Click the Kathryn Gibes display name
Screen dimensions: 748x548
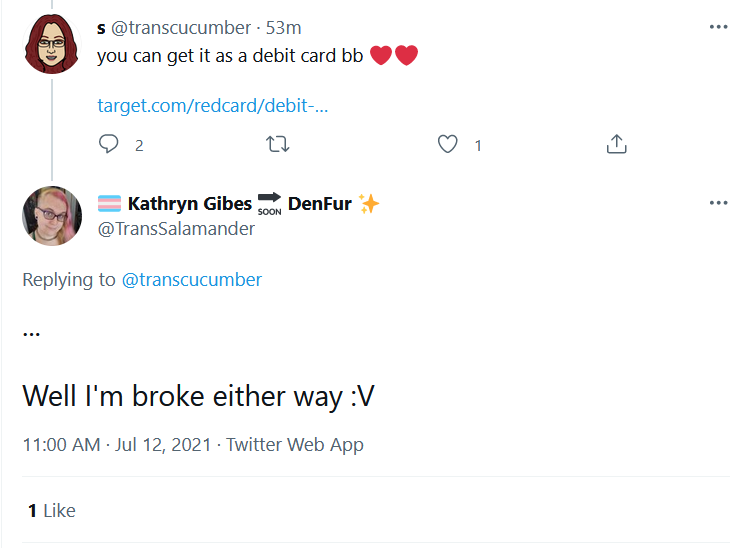pos(189,204)
